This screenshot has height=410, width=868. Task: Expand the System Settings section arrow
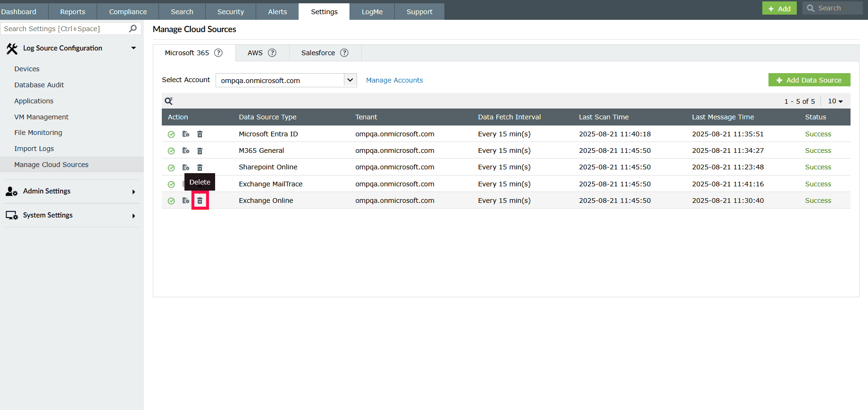point(134,216)
